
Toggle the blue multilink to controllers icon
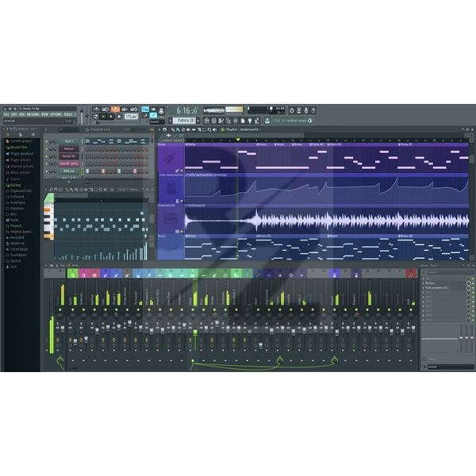(x=153, y=115)
